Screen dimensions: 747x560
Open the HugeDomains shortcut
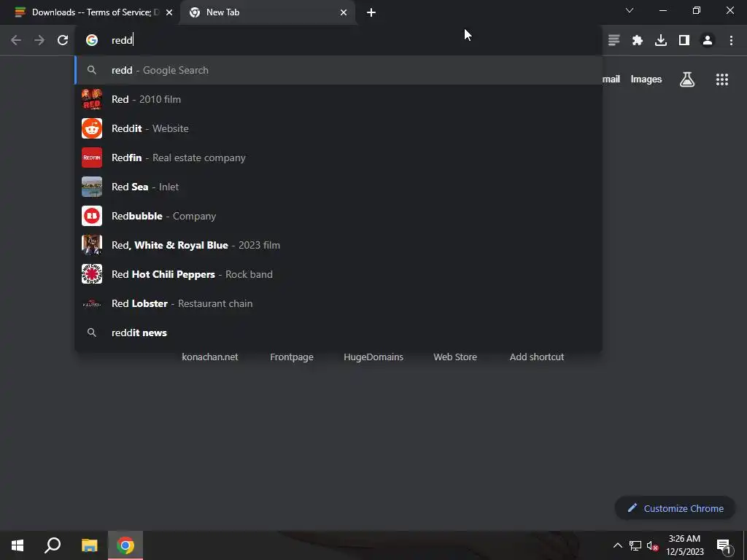tap(373, 357)
